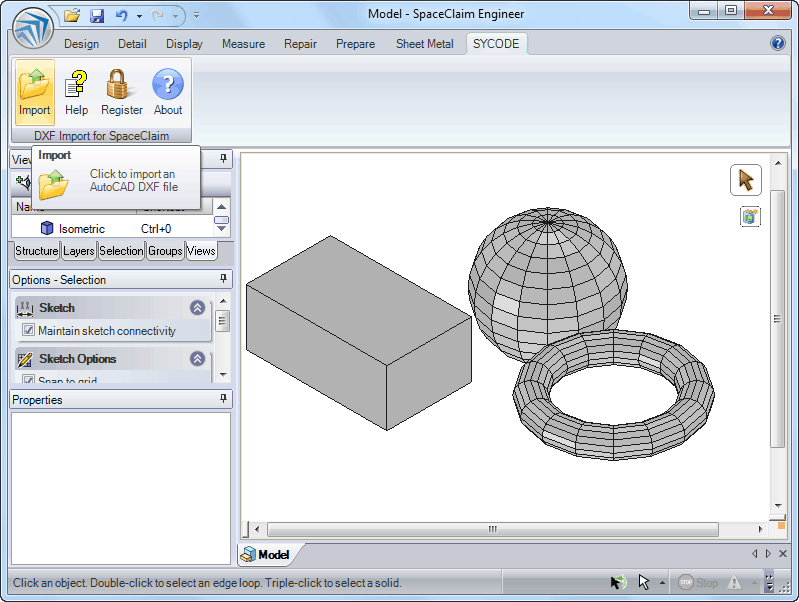This screenshot has width=799, height=602.
Task: Toggle Maintain sketch connectivity checkbox
Action: [x=29, y=330]
